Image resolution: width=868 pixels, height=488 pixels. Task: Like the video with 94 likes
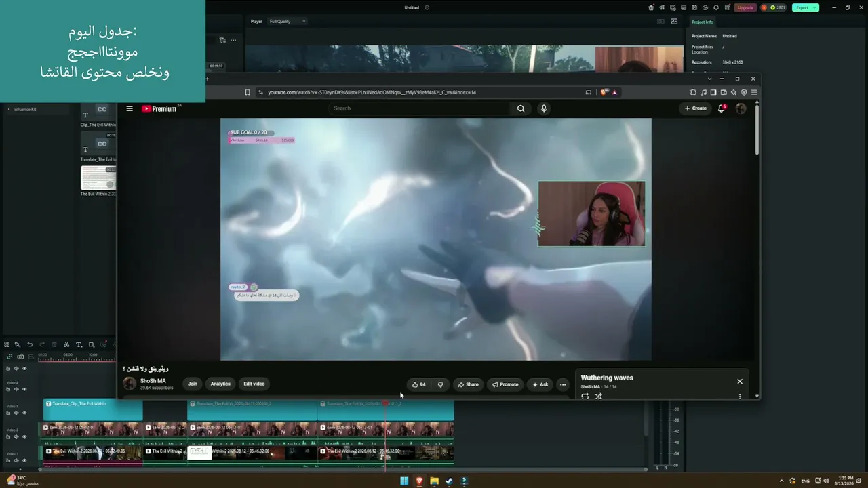419,384
